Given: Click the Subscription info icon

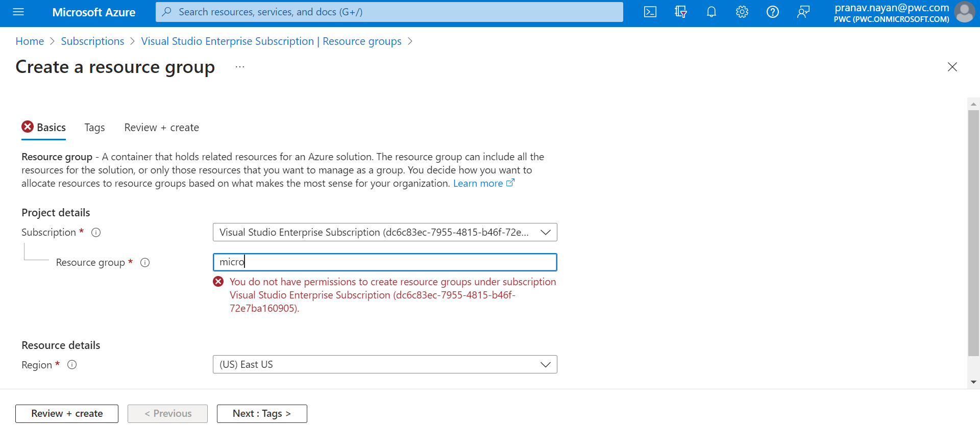Looking at the screenshot, I should [x=96, y=233].
